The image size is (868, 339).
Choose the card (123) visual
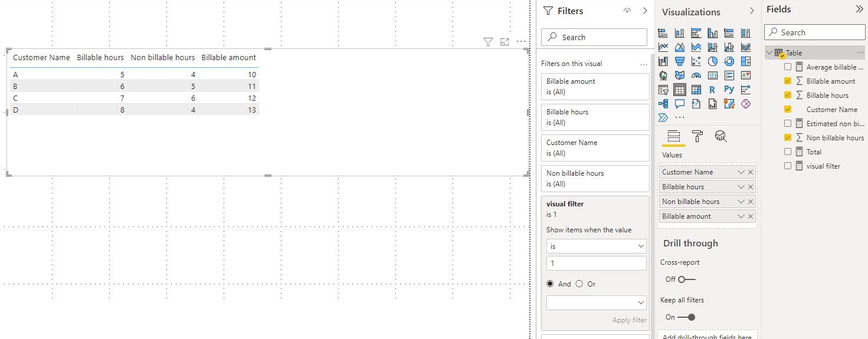(713, 75)
